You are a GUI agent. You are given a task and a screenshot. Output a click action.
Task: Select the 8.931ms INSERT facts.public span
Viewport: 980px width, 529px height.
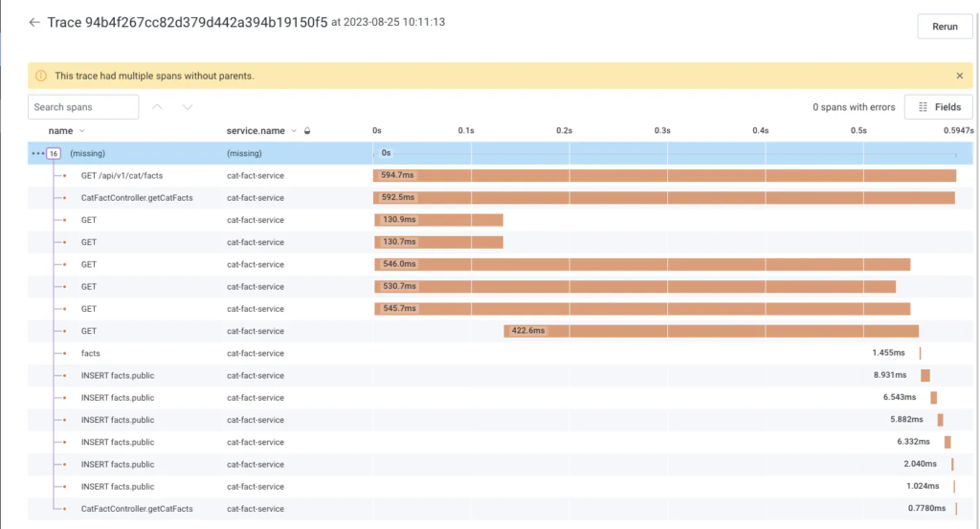[x=924, y=376]
